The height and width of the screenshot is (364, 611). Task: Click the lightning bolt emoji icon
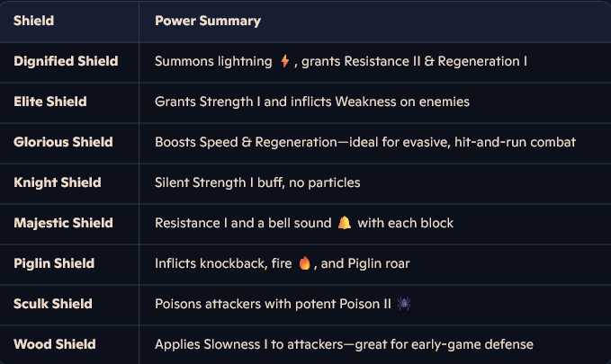[285, 61]
